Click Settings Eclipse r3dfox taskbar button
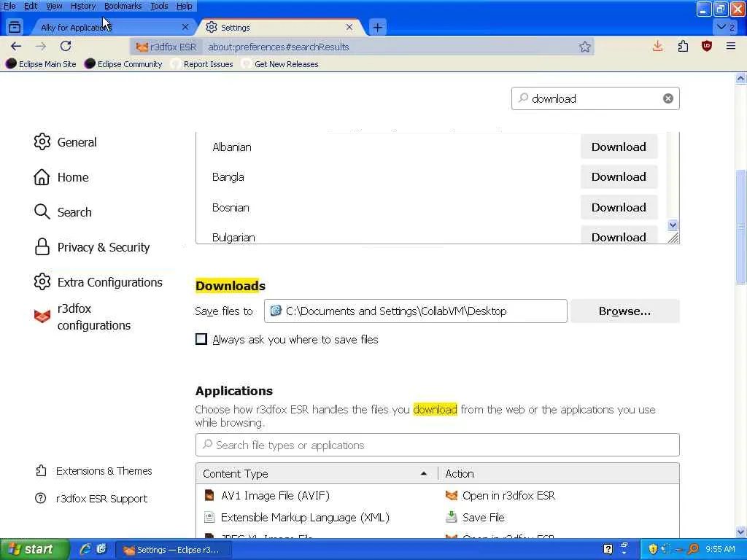This screenshot has height=560, width=747. click(x=174, y=550)
